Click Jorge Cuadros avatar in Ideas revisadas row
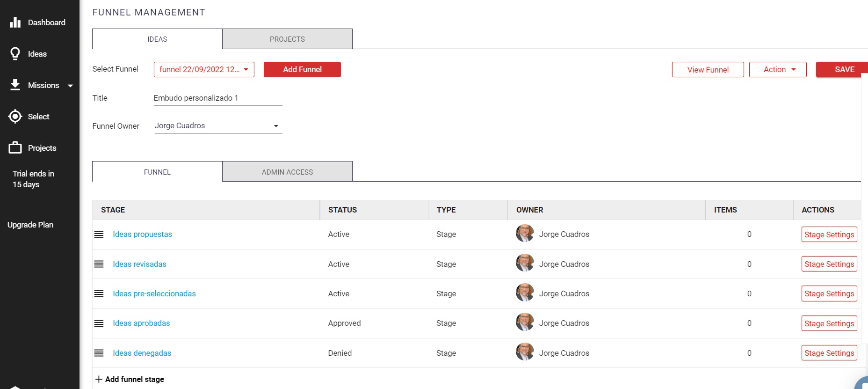The width and height of the screenshot is (868, 389). pos(524,264)
